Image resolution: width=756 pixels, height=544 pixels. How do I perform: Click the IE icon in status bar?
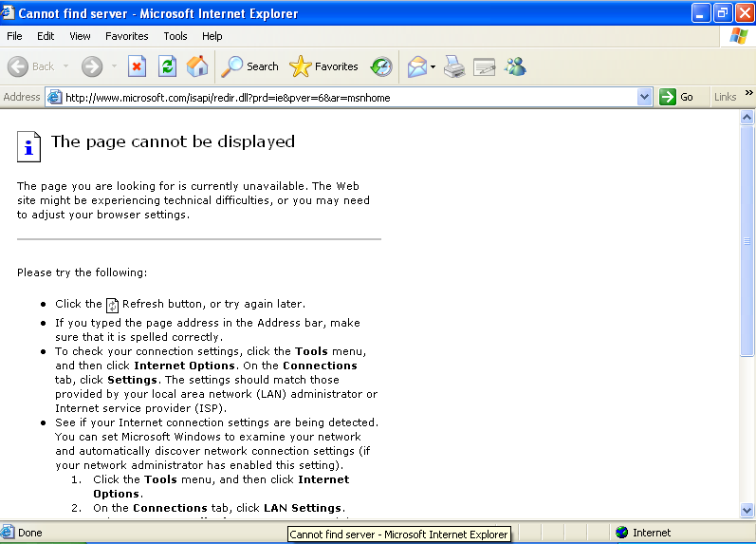[x=8, y=533]
